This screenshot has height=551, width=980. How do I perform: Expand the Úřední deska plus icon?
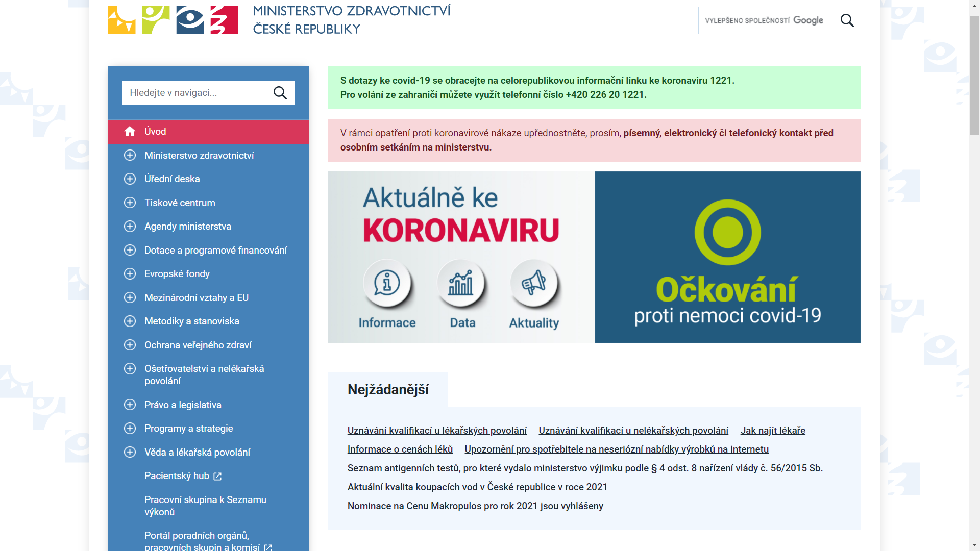130,179
